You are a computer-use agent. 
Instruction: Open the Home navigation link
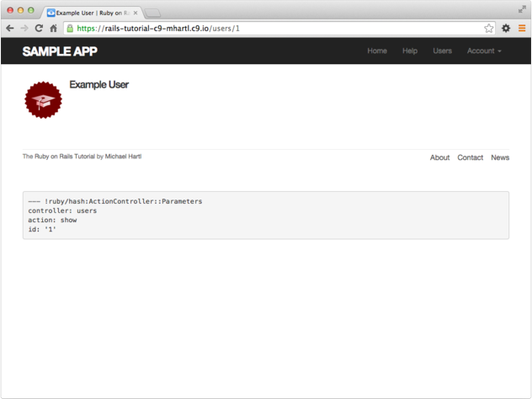pos(377,51)
